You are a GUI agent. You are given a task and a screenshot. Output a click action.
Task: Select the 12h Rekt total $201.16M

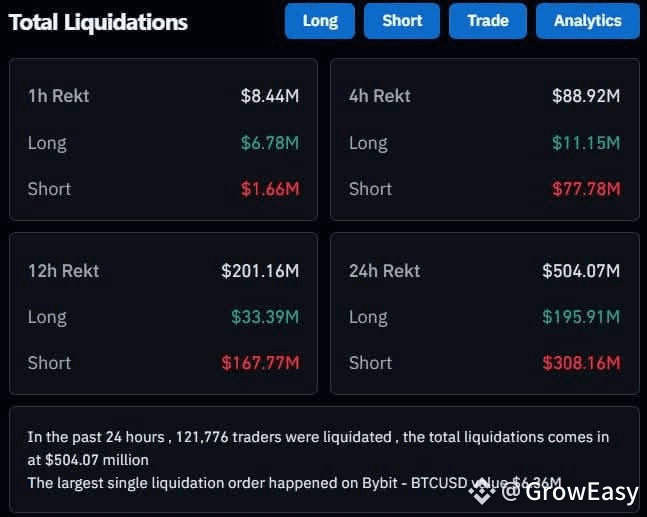[x=260, y=271]
